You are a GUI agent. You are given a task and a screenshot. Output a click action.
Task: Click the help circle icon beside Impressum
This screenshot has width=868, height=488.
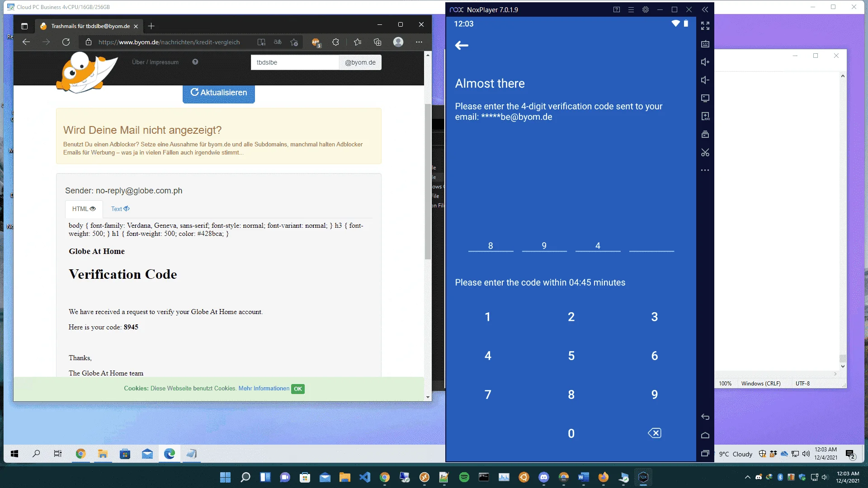195,62
